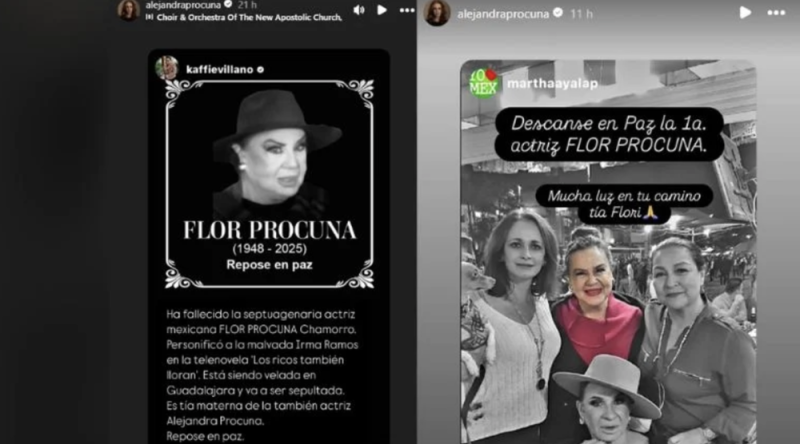
Task: Open alejandraprocuna avatar on right story
Action: tap(437, 13)
